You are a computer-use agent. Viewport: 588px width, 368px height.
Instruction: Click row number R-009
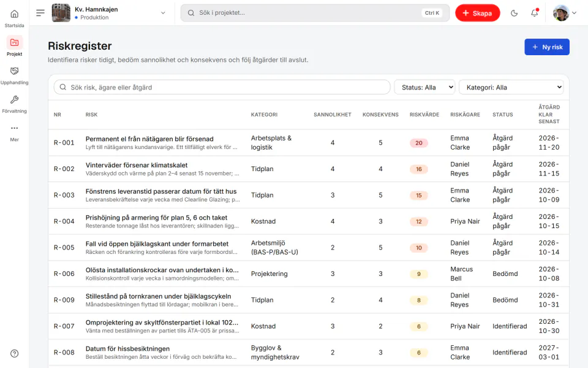pos(64,301)
